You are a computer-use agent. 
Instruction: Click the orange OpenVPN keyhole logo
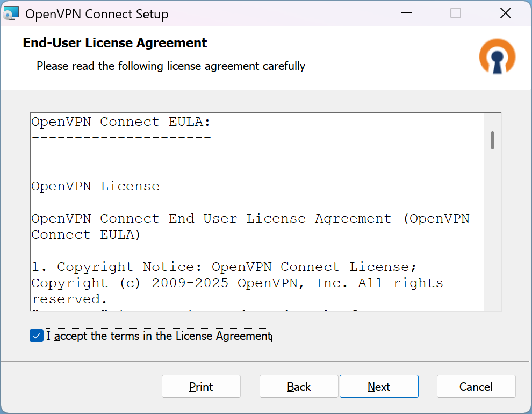497,56
